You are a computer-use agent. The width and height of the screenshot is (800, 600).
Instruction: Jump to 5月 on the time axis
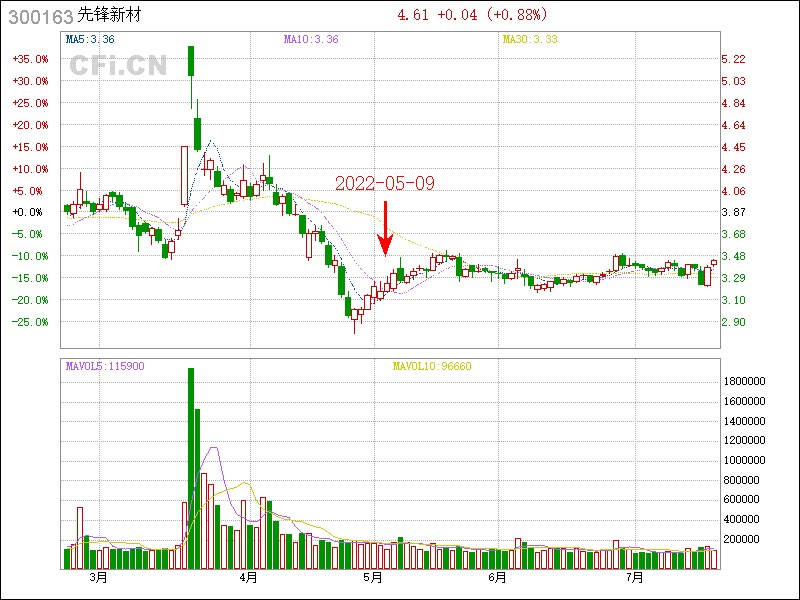tap(373, 578)
